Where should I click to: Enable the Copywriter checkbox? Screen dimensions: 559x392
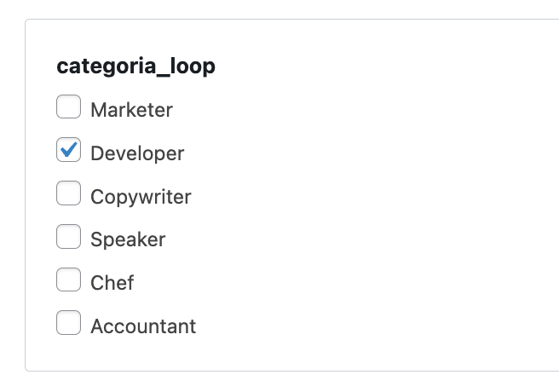pyautogui.click(x=68, y=195)
